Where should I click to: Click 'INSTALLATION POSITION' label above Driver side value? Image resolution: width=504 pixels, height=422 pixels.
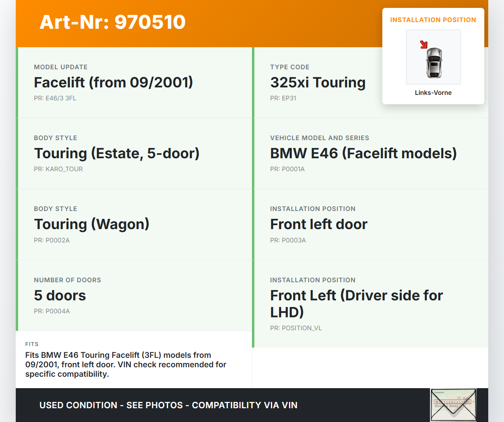[x=313, y=280]
